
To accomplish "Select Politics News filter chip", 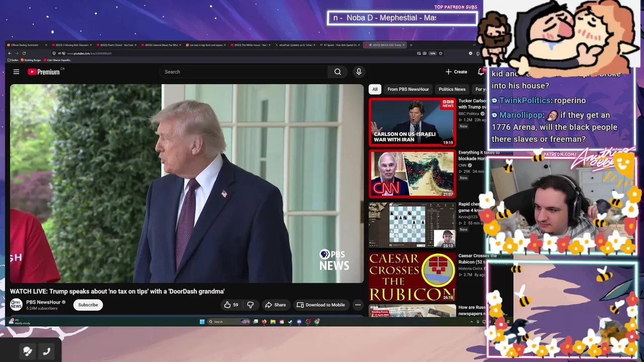I will [x=452, y=89].
